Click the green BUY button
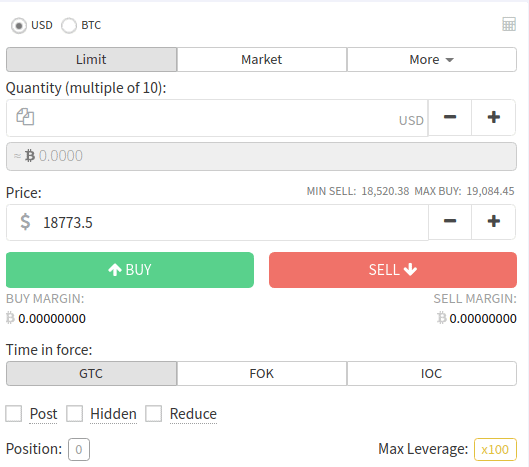This screenshot has height=467, width=529. pyautogui.click(x=130, y=270)
